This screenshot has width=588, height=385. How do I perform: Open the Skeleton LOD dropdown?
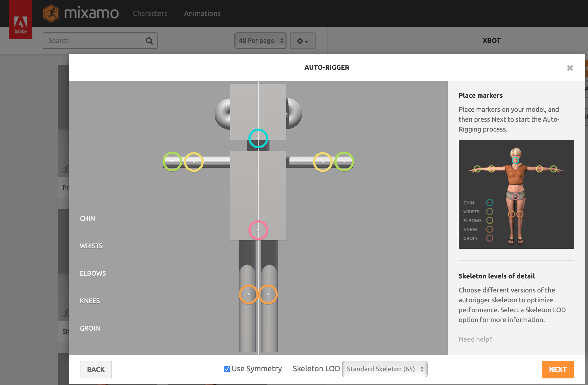pos(384,369)
